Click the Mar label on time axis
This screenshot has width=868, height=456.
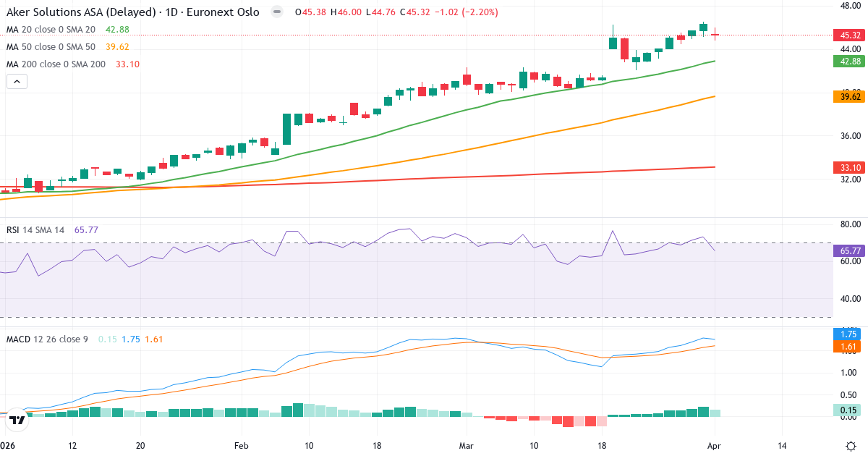tap(467, 446)
